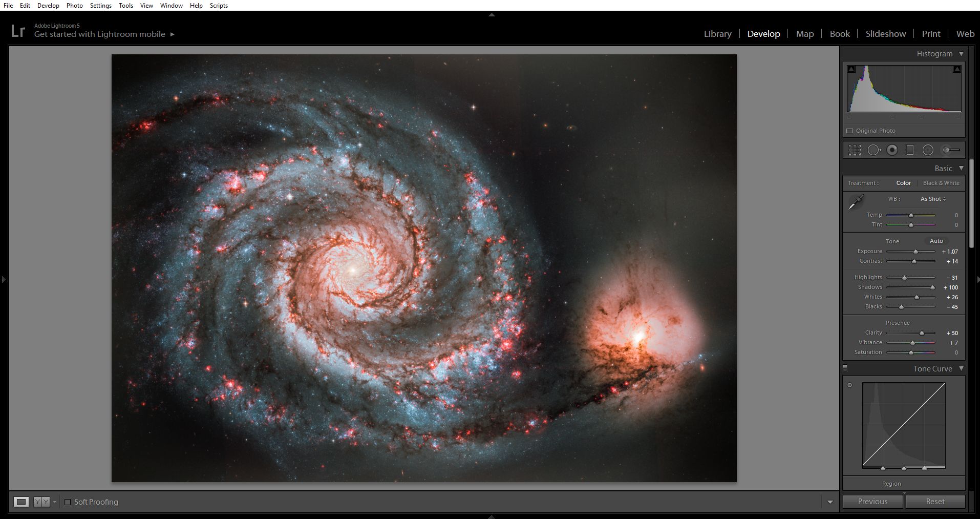Open the Adjustment Brush tool

[x=951, y=150]
